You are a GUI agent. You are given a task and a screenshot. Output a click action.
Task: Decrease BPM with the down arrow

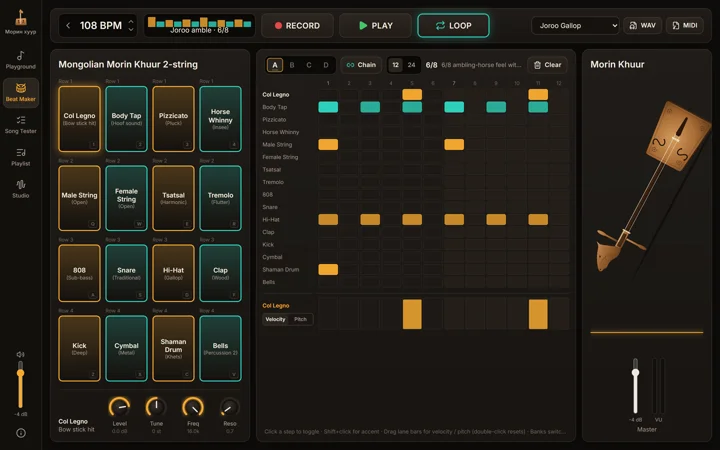tap(131, 30)
